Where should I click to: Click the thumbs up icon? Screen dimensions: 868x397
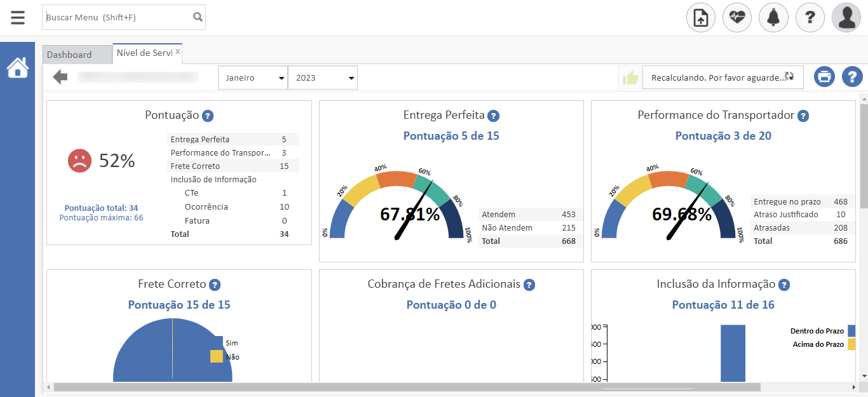tap(630, 78)
